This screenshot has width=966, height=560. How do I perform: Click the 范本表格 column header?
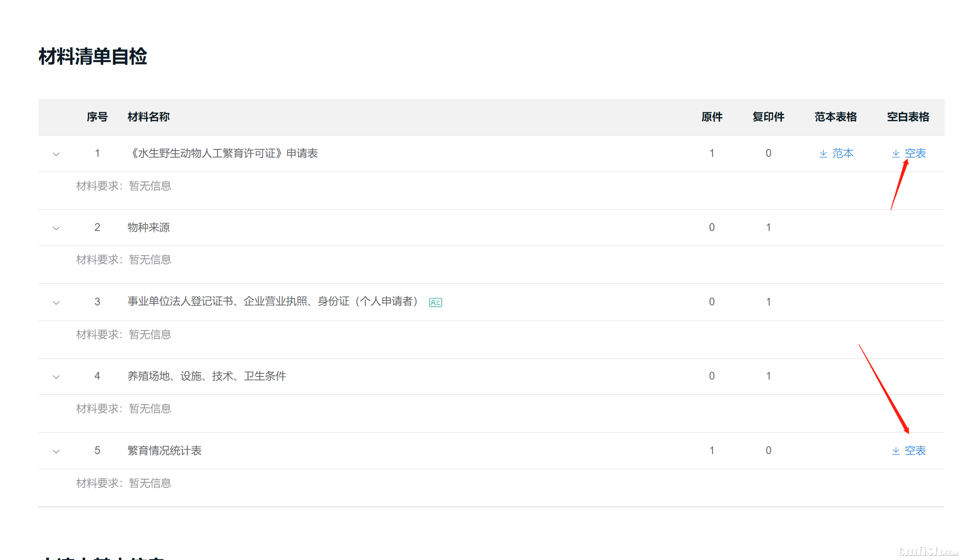835,117
